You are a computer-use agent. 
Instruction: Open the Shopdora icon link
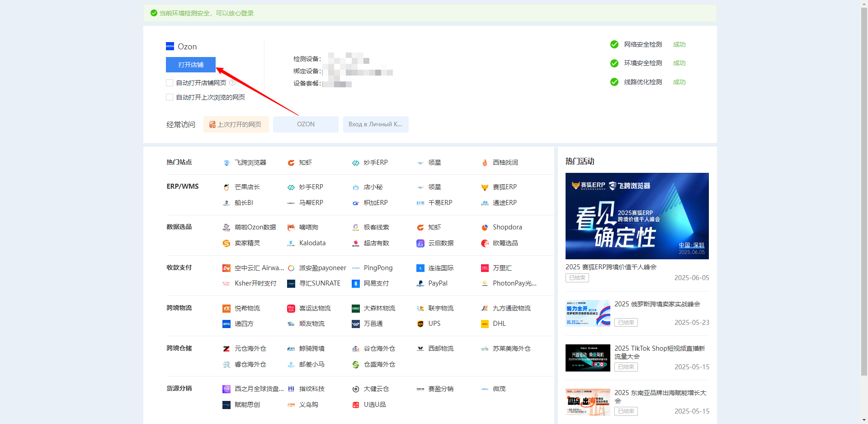pos(485,228)
